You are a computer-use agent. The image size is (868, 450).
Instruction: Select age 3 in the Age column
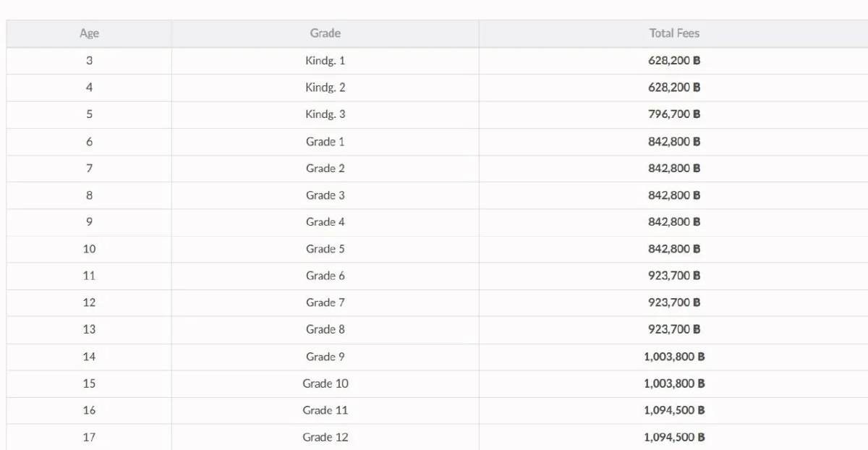[x=89, y=61]
